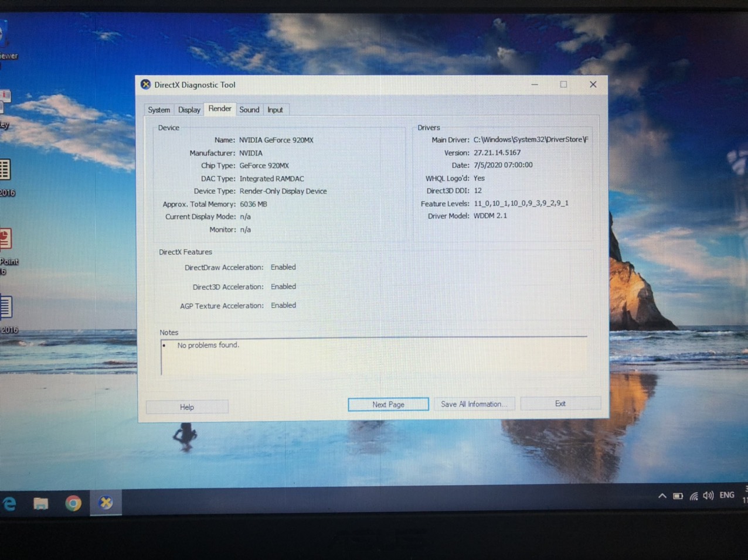Click the "NVIDIA GeForce 920MX" name value
This screenshot has width=748, height=560.
tap(276, 140)
